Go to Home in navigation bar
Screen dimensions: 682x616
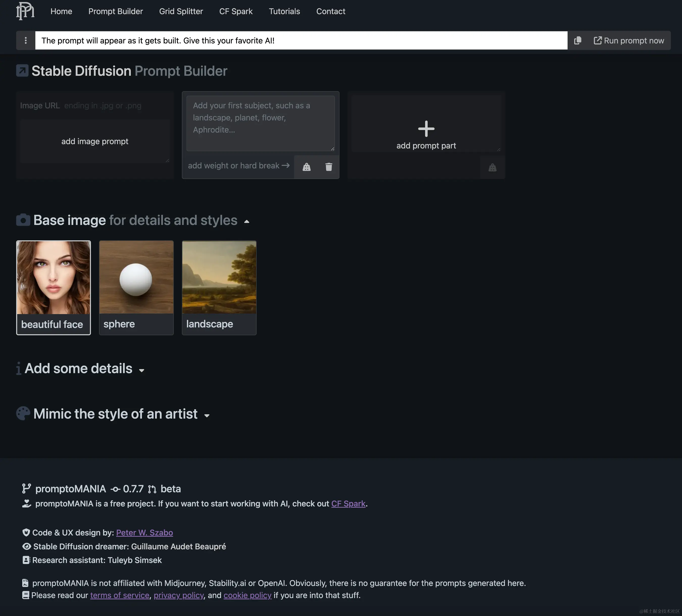pos(61,11)
